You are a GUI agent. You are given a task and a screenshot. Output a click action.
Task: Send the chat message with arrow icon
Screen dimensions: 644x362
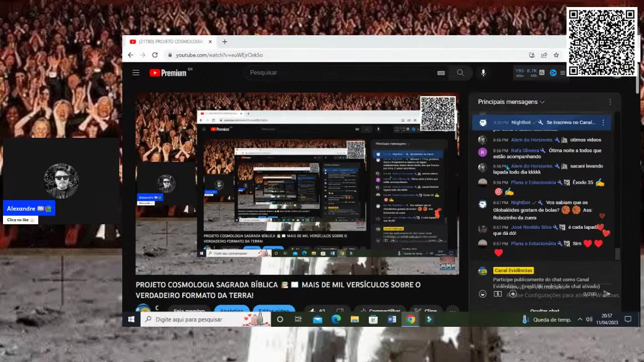(607, 294)
